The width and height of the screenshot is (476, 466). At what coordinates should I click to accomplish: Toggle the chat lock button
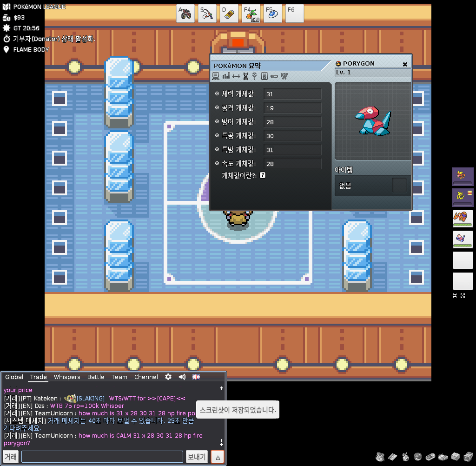click(218, 457)
